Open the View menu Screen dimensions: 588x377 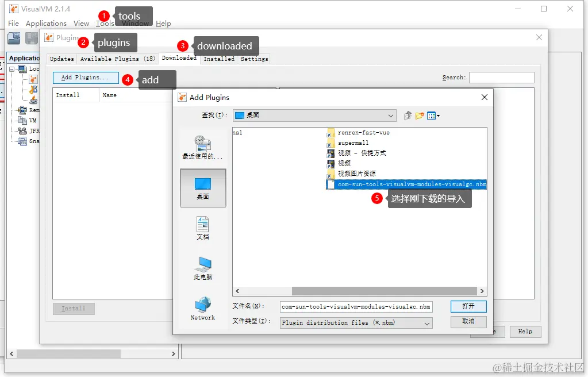[81, 23]
